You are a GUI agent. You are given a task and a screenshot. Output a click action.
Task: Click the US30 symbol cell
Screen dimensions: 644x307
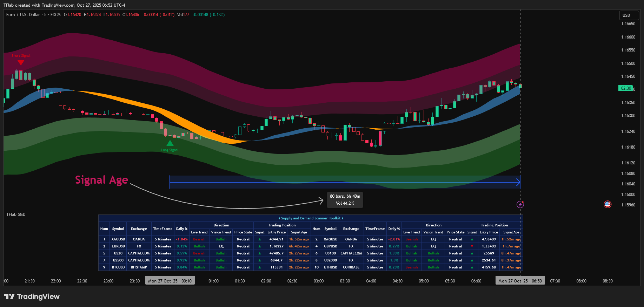coord(118,253)
